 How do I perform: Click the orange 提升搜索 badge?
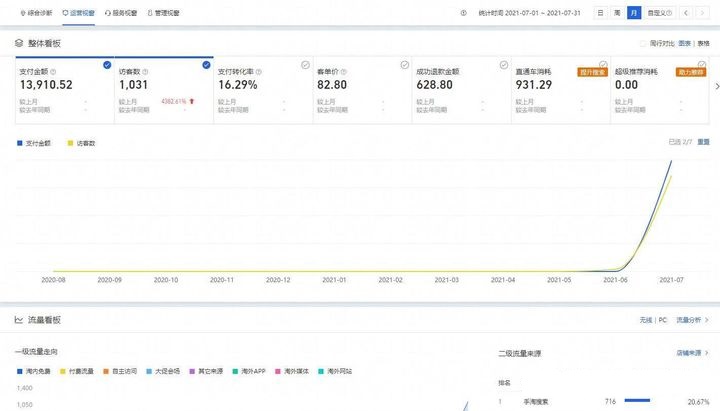pos(592,72)
